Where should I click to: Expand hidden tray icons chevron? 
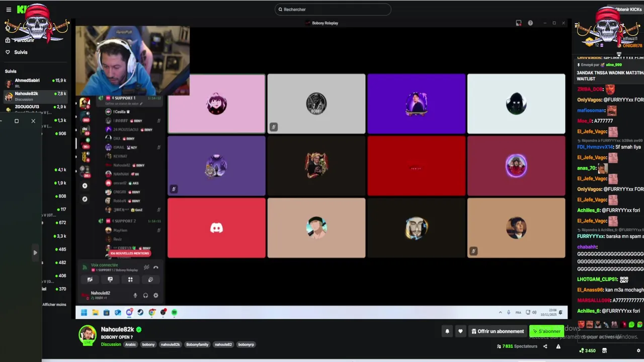pyautogui.click(x=500, y=313)
